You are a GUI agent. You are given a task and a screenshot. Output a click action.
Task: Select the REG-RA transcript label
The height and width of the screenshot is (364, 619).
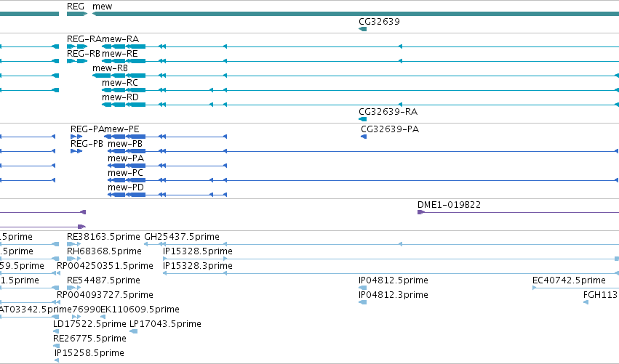(84, 39)
